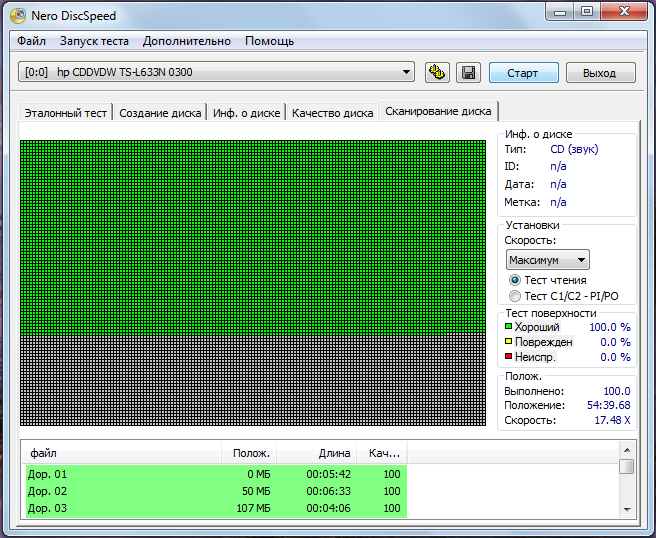Switch to the Инф. о диске tab
Image resolution: width=656 pixels, height=538 pixels.
click(x=246, y=113)
